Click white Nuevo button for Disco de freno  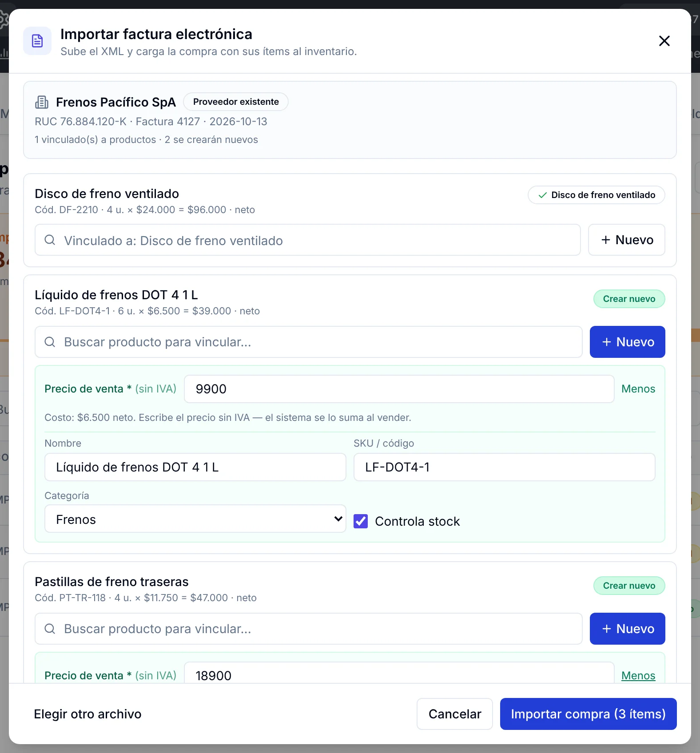627,240
